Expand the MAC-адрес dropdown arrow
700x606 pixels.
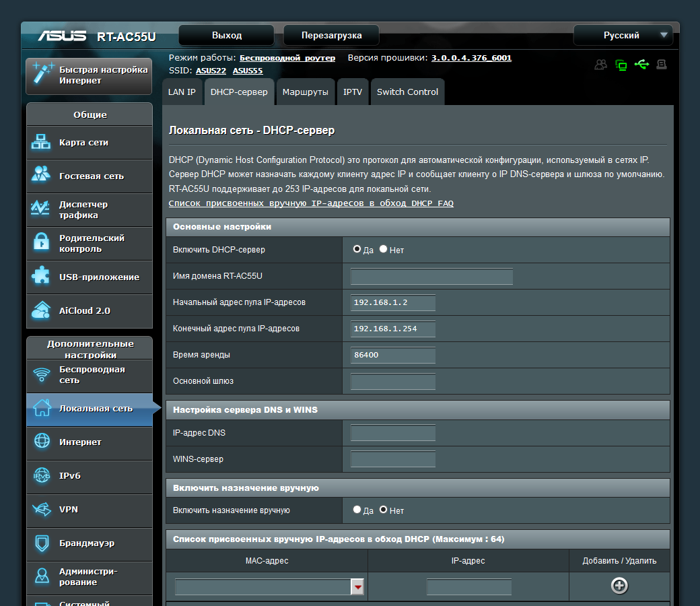click(x=357, y=587)
